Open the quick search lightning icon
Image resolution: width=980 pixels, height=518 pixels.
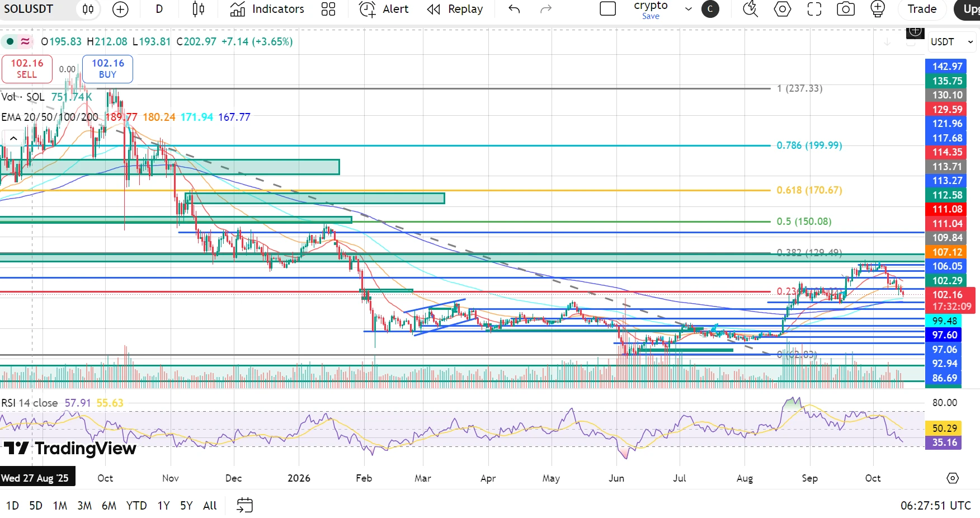tap(750, 9)
